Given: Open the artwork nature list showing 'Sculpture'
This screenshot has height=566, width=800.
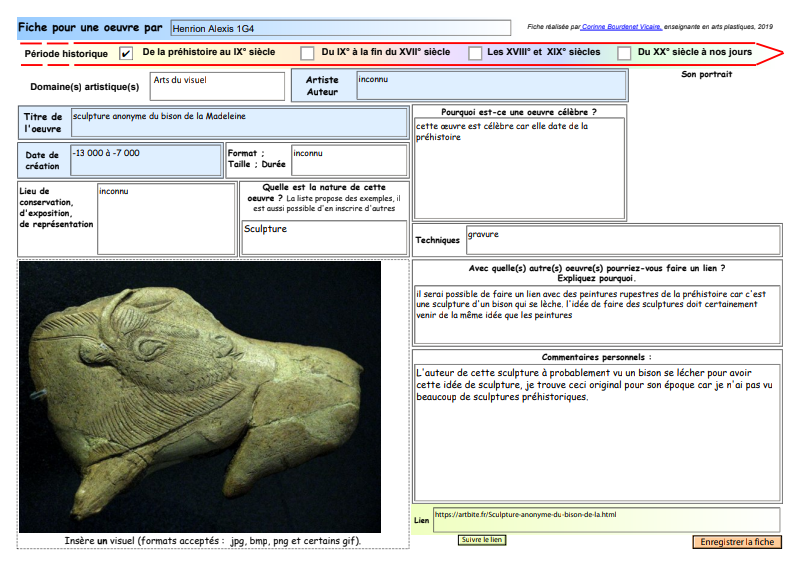Looking at the screenshot, I should 324,235.
